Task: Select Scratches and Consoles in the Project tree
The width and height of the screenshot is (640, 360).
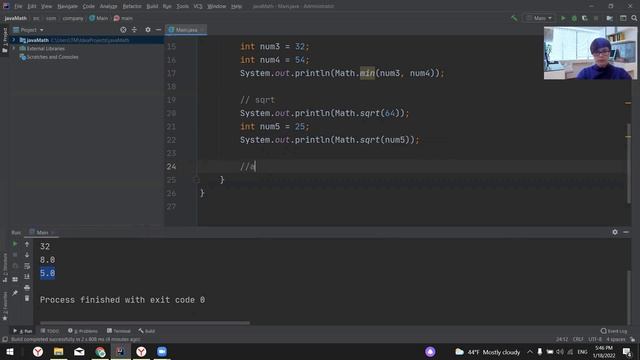Action: (x=49, y=57)
